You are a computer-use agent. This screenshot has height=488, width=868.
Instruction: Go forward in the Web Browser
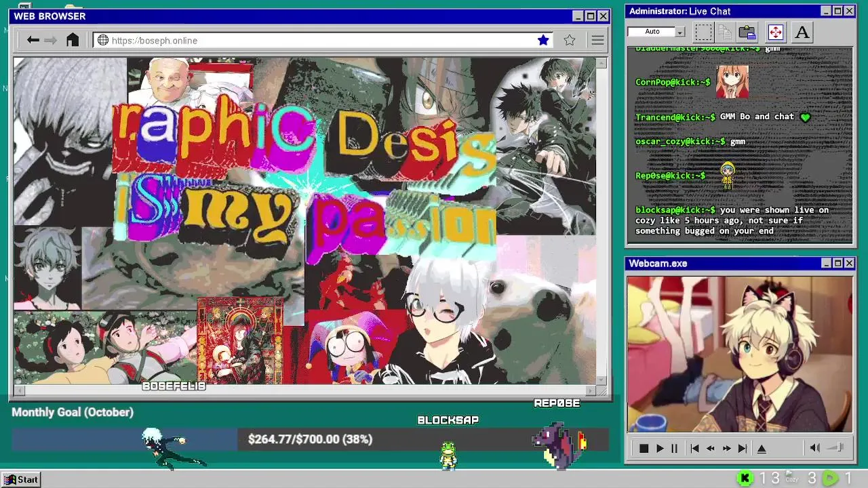(x=51, y=40)
